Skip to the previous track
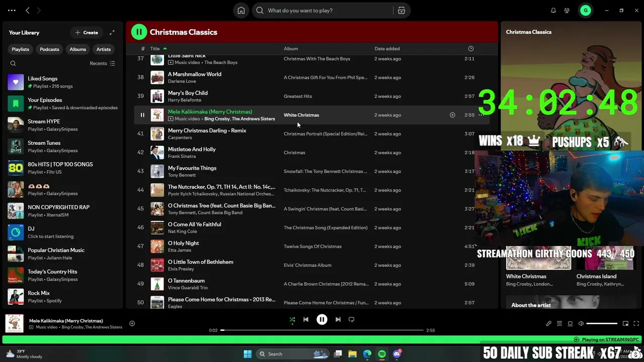Viewport: 644px width, 362px height. coord(306,319)
